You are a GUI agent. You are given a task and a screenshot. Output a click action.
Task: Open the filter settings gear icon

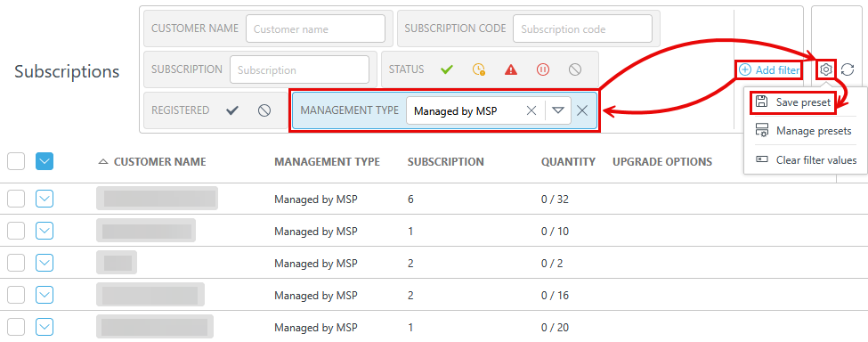(826, 69)
